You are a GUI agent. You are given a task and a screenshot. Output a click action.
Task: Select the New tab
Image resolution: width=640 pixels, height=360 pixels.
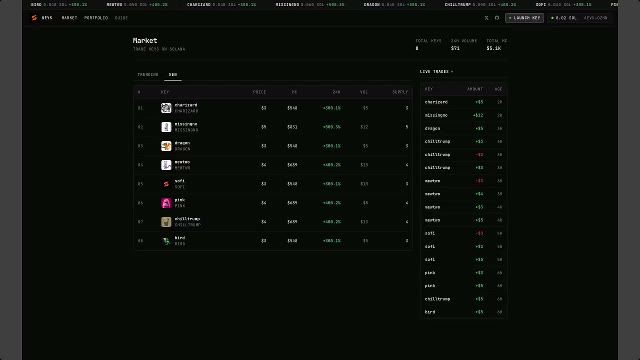click(x=173, y=75)
